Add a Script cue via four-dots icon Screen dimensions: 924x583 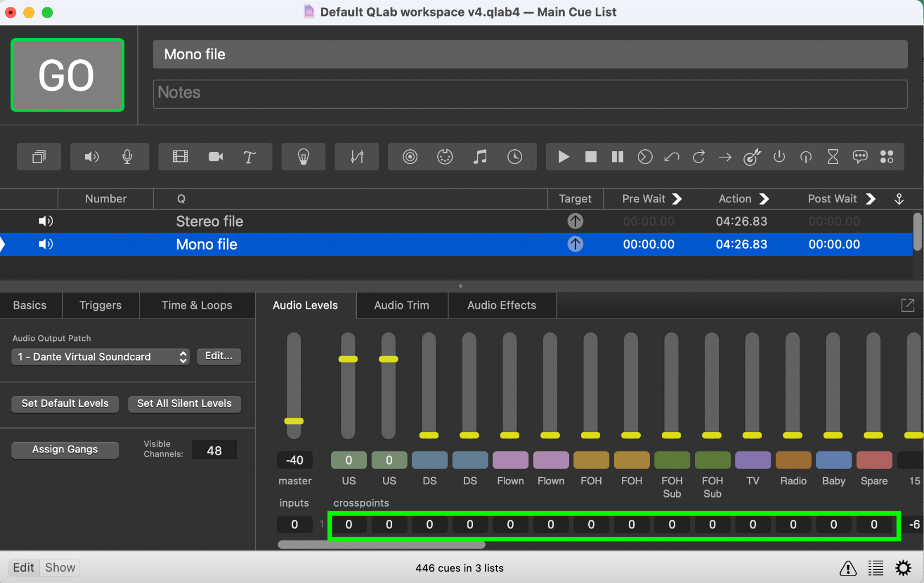pos(887,157)
